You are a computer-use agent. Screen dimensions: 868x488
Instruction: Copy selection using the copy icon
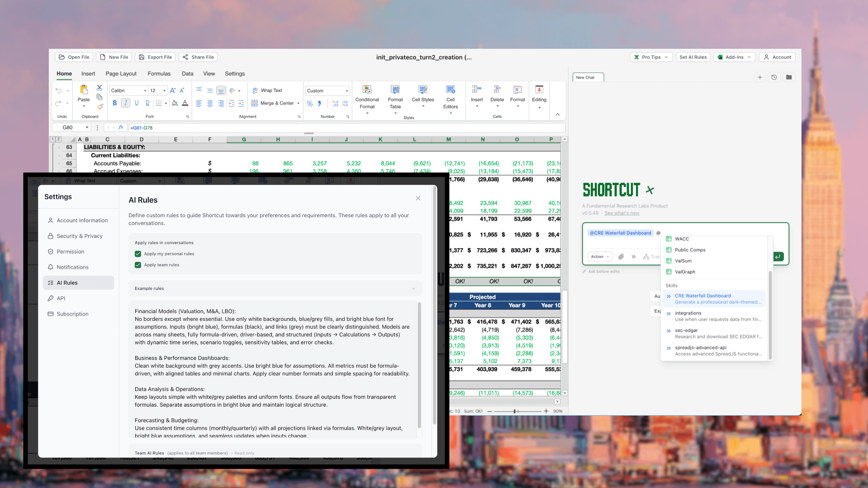[x=99, y=97]
